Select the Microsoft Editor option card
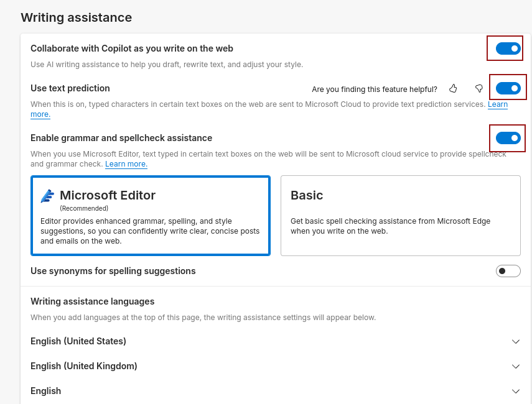 click(151, 216)
